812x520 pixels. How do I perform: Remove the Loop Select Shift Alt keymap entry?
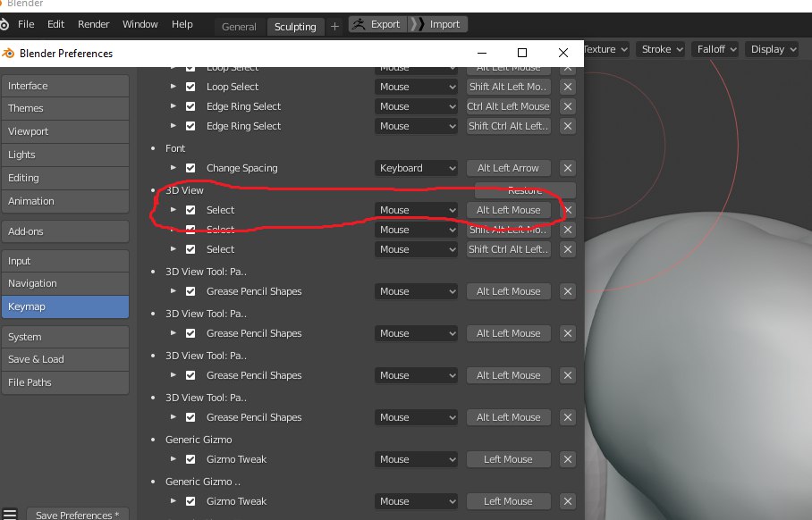click(x=568, y=87)
